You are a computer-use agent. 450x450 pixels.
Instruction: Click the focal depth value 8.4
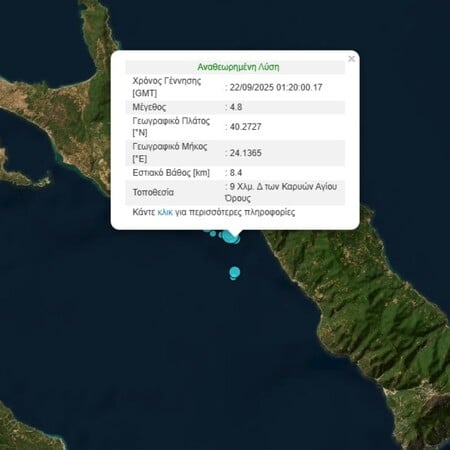(236, 173)
